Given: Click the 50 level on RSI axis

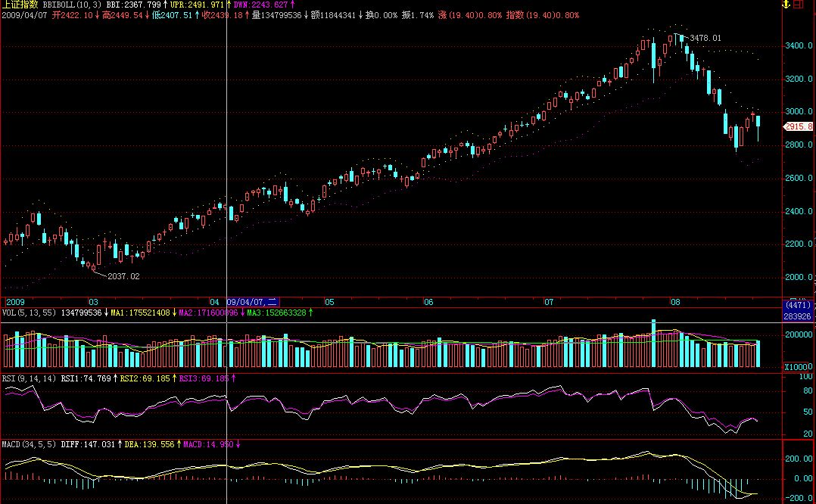Looking at the screenshot, I should [x=808, y=412].
